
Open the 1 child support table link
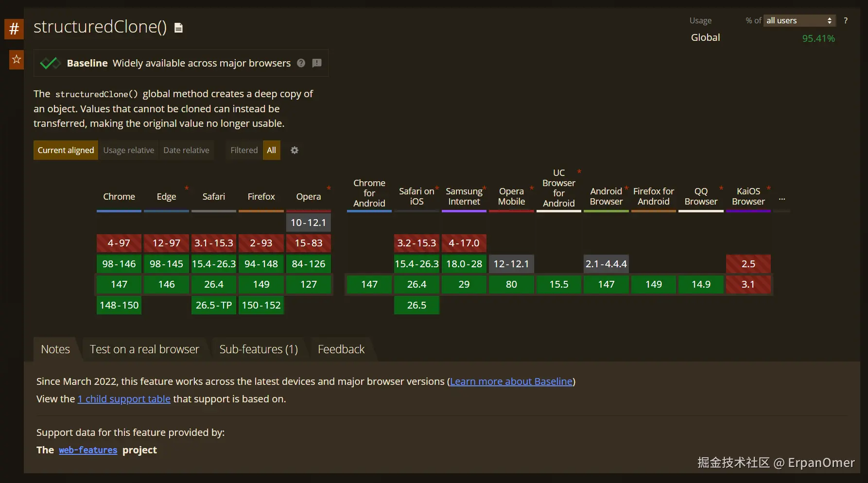tap(124, 399)
